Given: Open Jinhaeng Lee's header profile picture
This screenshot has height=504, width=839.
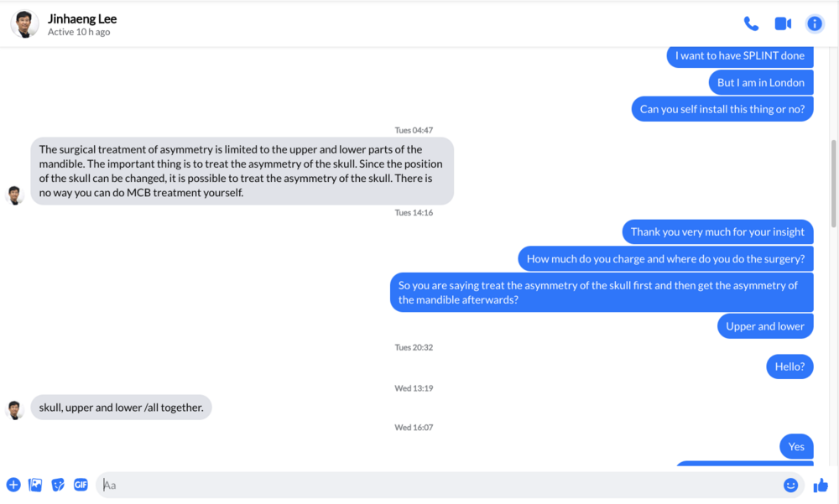Looking at the screenshot, I should click(x=24, y=24).
